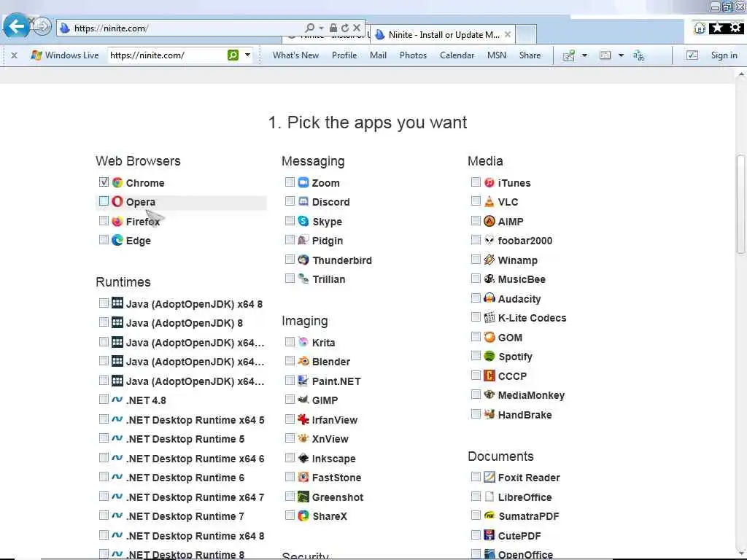Click the K-Lite Codecs label
The image size is (747, 560).
pyautogui.click(x=532, y=318)
